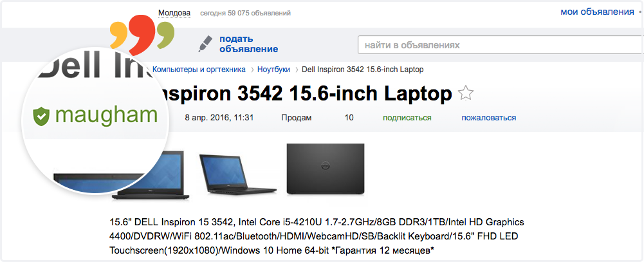Image resolution: width=644 pixels, height=262 pixels.
Task: Open мои объявления link
Action: point(597,12)
